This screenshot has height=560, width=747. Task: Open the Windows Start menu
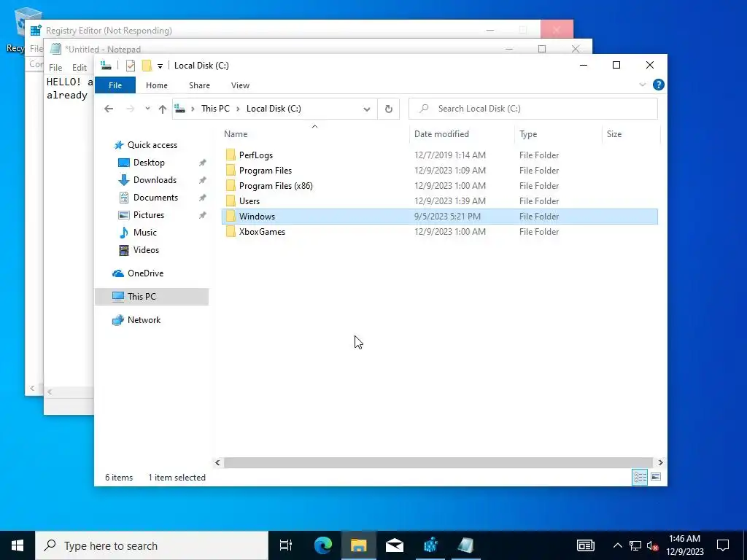18,545
